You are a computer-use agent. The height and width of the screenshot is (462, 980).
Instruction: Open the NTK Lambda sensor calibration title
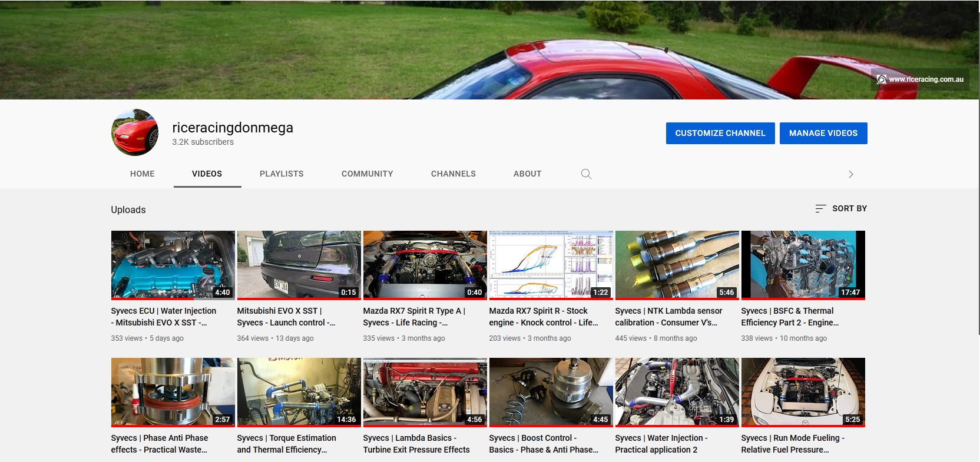pos(668,317)
